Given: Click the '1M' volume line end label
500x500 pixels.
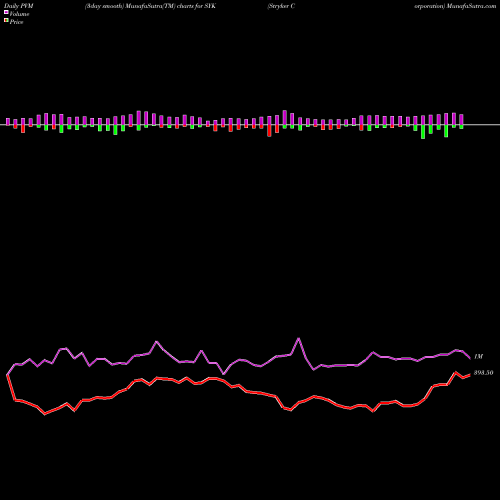Looking at the screenshot, I should point(478,357).
